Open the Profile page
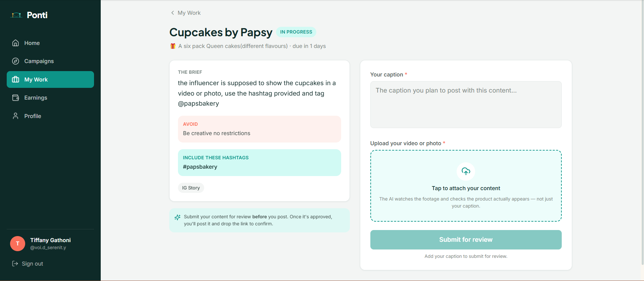644x281 pixels. point(50,116)
